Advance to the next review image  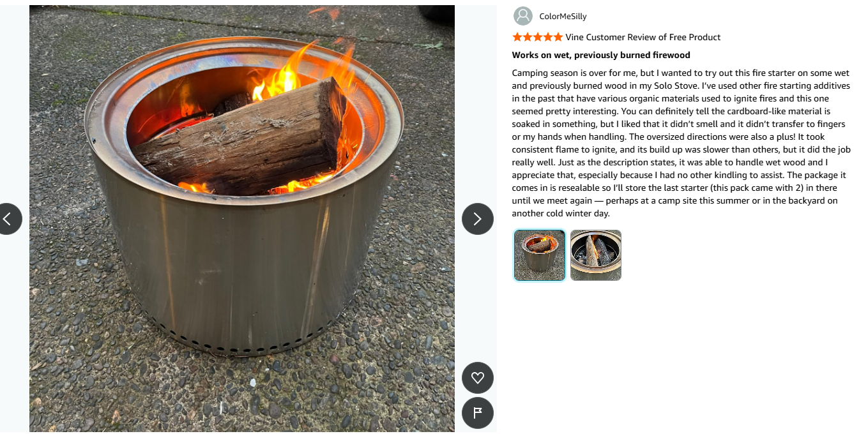[478, 219]
